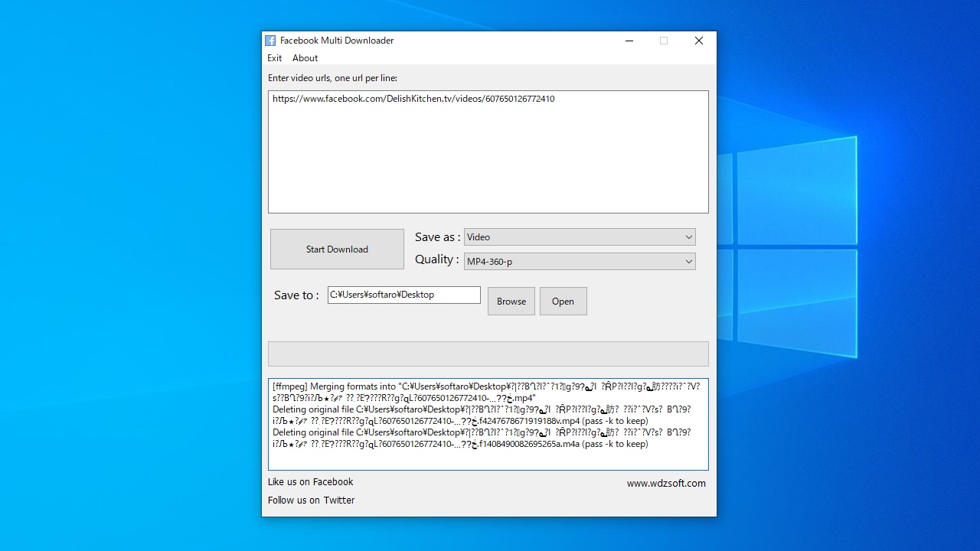Click the Browse button
The image size is (980, 551).
(x=511, y=302)
